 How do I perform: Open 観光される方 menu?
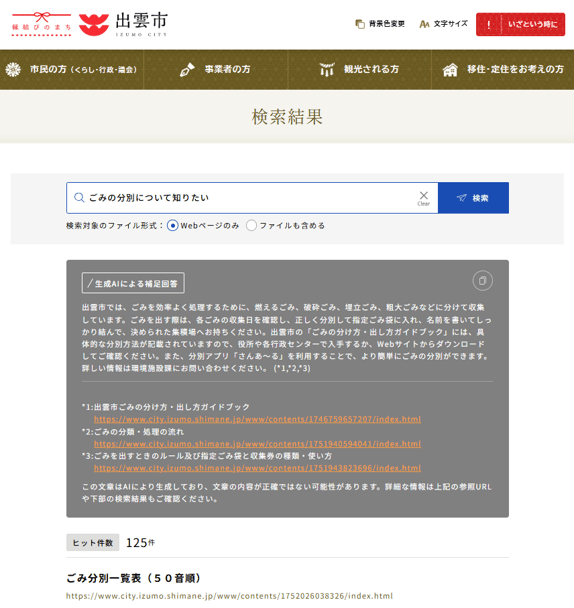pos(360,70)
